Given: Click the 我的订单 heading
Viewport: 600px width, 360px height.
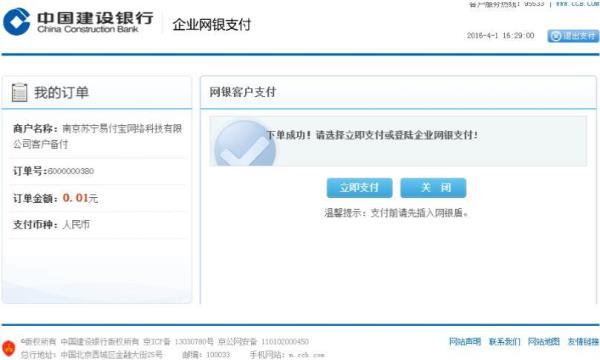Looking at the screenshot, I should [62, 93].
